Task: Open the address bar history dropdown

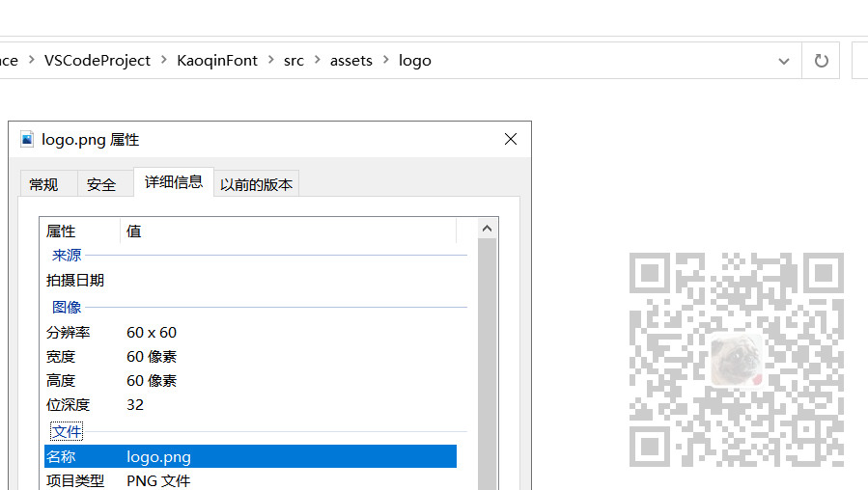Action: (783, 61)
